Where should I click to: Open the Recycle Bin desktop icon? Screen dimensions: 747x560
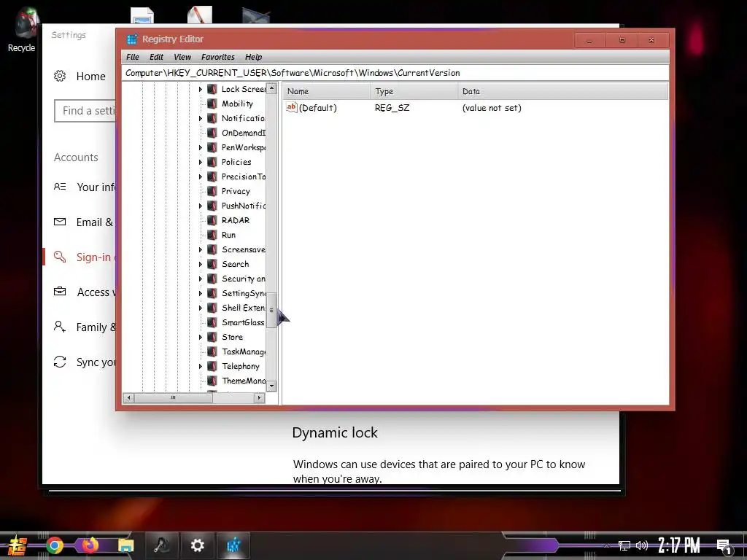[x=24, y=29]
